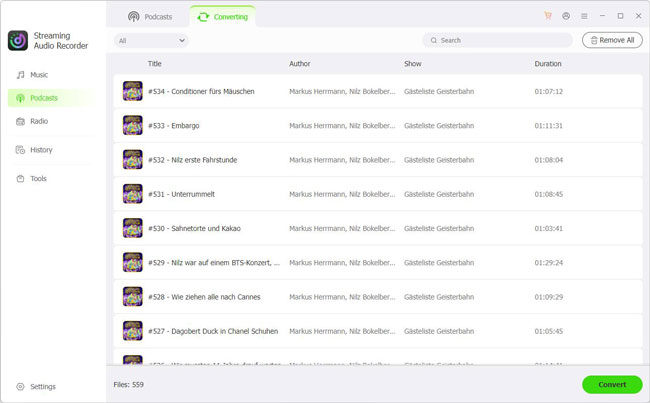650x403 pixels.
Task: Click duration 01:05:45
Action: coord(548,331)
